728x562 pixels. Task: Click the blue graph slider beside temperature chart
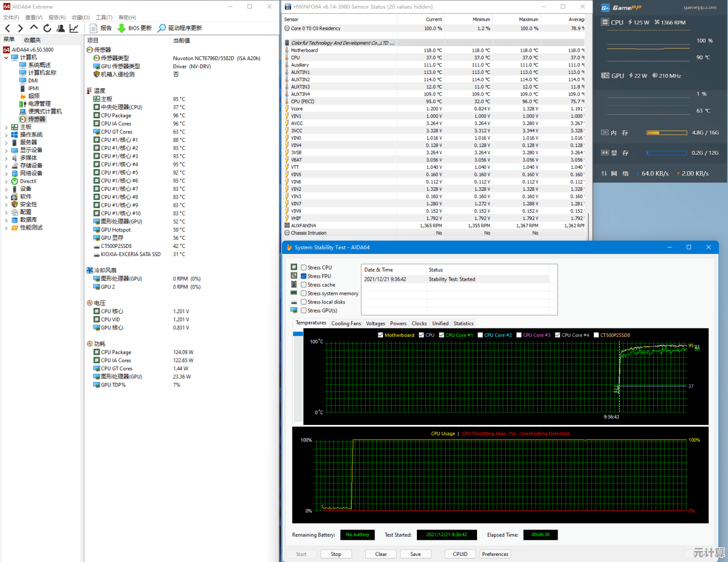coord(298,334)
